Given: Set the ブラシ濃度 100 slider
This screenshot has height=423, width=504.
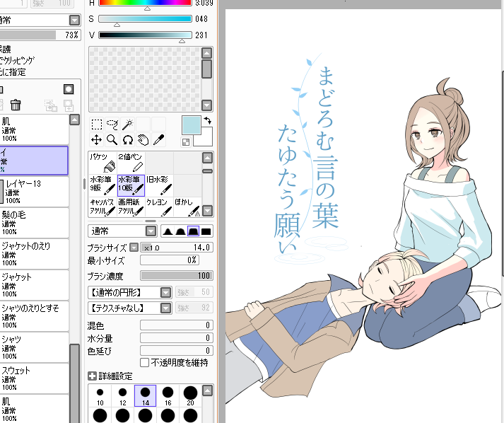Looking at the screenshot, I should pos(177,276).
